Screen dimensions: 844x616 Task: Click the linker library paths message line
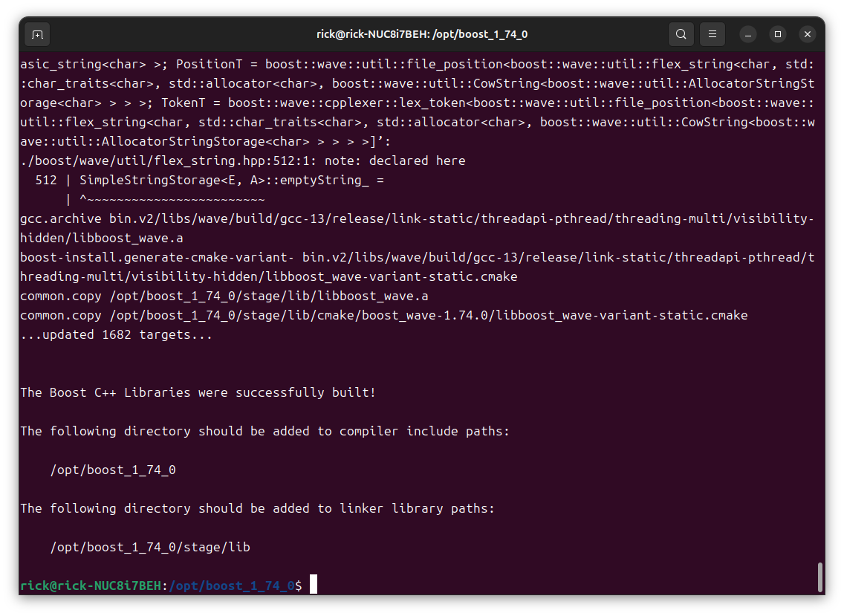(x=257, y=509)
